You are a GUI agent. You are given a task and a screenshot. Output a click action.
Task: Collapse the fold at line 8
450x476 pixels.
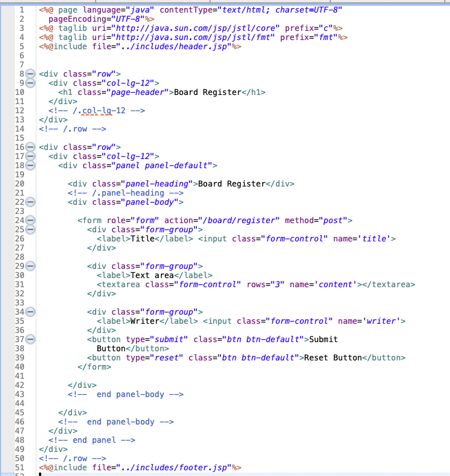coord(30,74)
